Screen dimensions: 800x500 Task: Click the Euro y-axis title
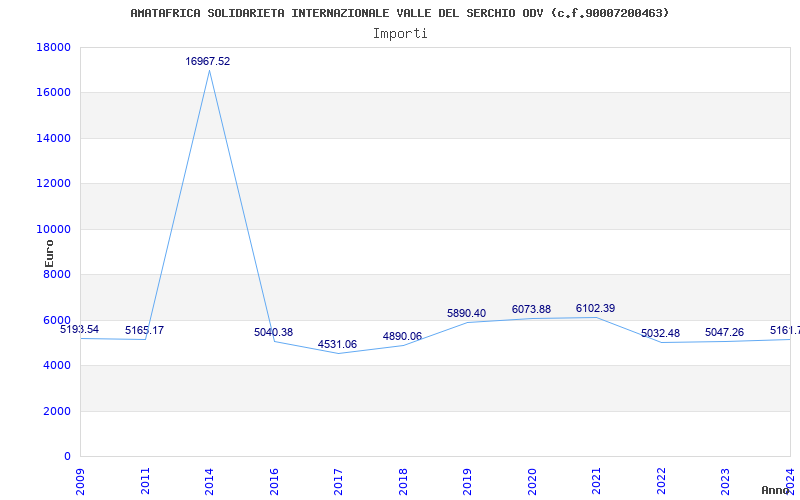coord(49,252)
